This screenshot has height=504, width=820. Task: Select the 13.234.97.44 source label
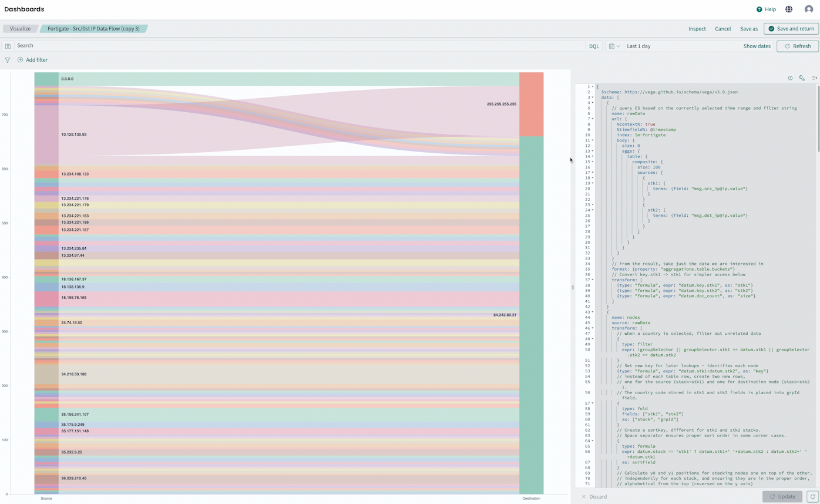coord(73,256)
